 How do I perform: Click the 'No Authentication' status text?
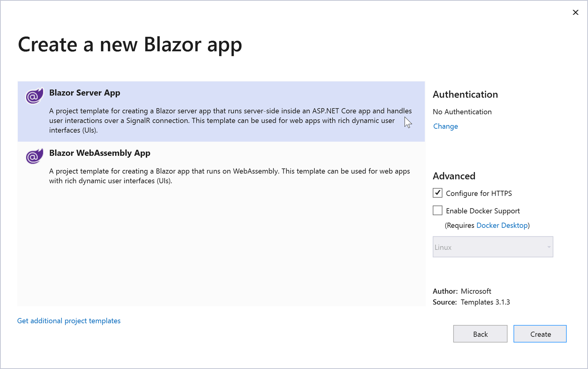462,112
